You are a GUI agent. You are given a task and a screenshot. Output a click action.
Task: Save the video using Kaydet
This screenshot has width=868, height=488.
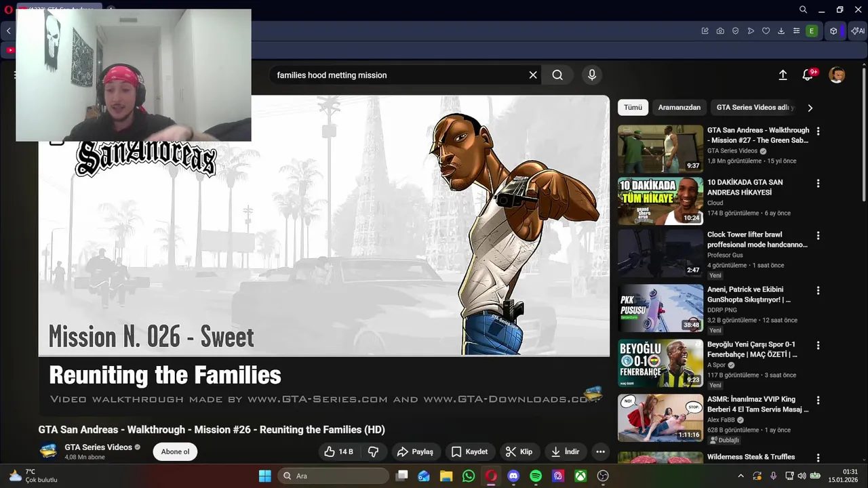pyautogui.click(x=469, y=451)
